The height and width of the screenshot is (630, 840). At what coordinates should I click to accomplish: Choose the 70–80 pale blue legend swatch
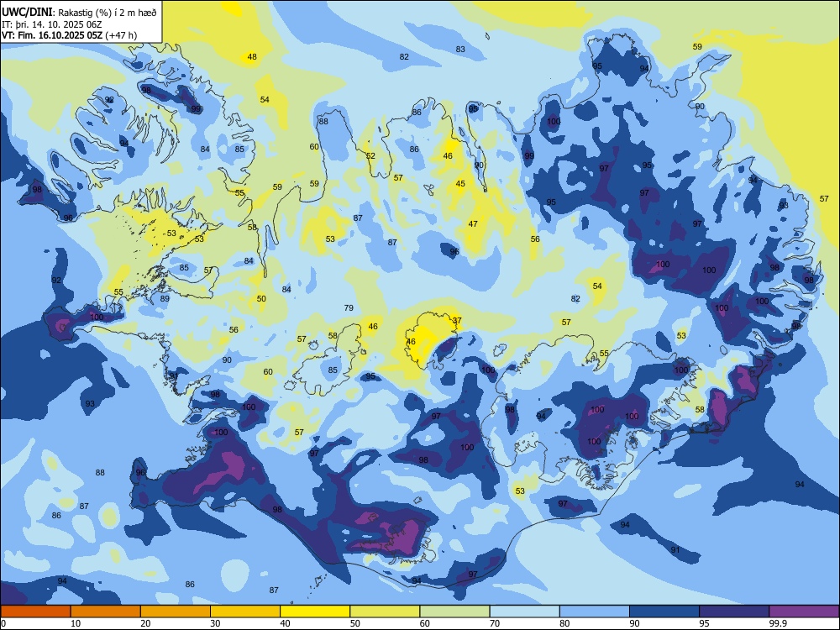tap(524, 612)
